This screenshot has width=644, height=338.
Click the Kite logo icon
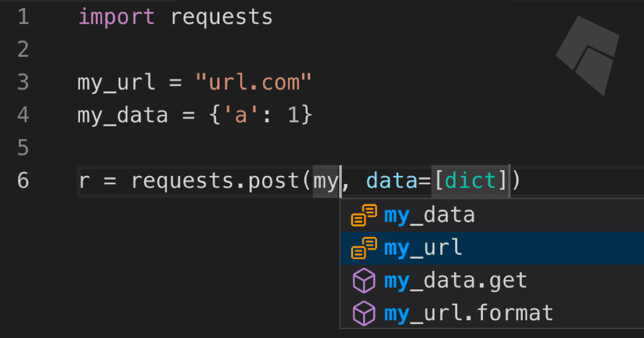588,54
